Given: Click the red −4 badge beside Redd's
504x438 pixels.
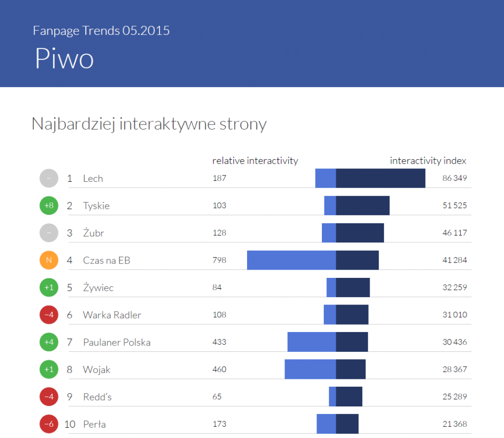Looking at the screenshot, I should pos(49,397).
